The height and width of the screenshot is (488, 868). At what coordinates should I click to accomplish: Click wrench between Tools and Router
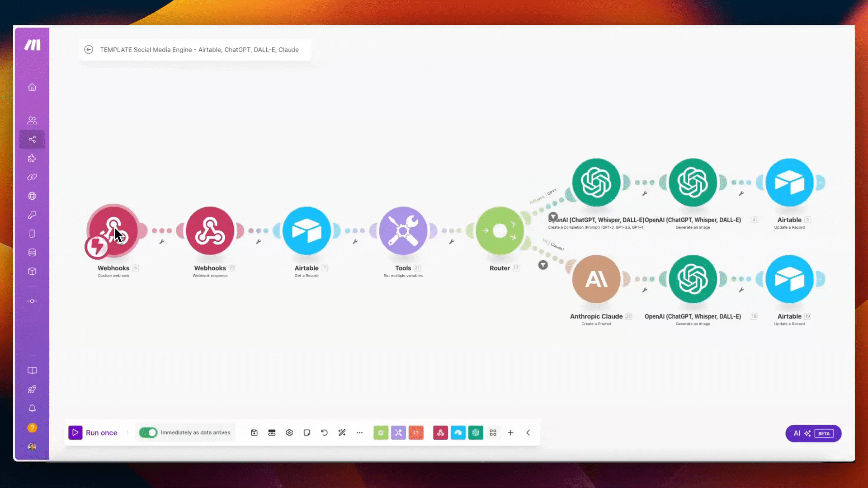click(x=452, y=242)
